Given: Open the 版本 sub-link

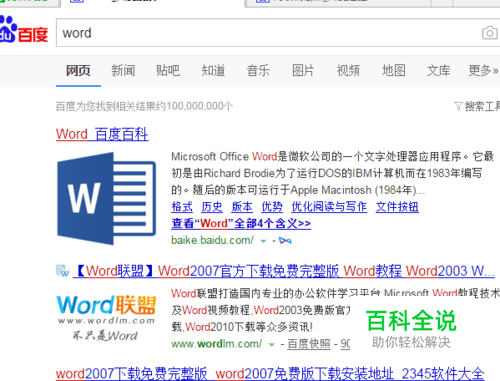Looking at the screenshot, I should [x=242, y=207].
